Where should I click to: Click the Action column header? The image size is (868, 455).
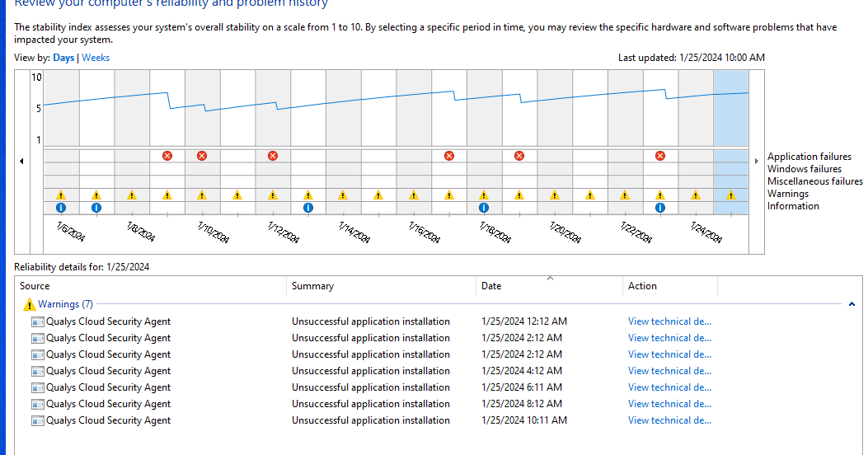(x=670, y=286)
